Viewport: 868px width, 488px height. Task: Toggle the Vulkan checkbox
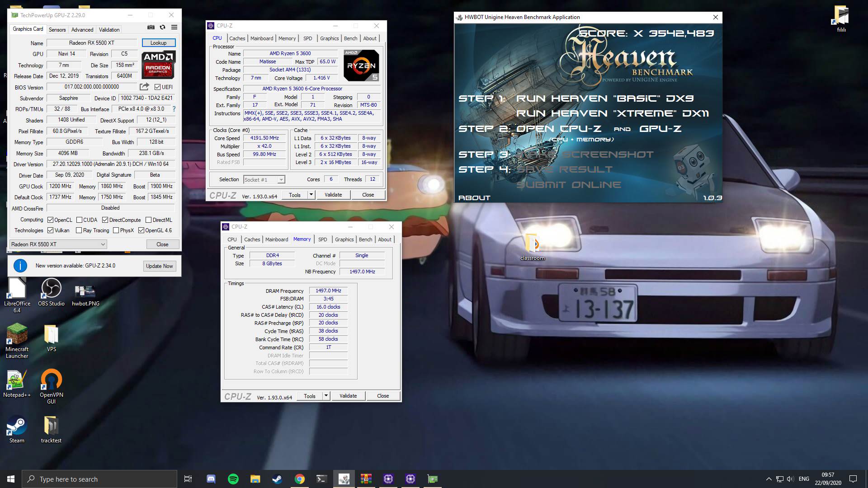point(51,230)
